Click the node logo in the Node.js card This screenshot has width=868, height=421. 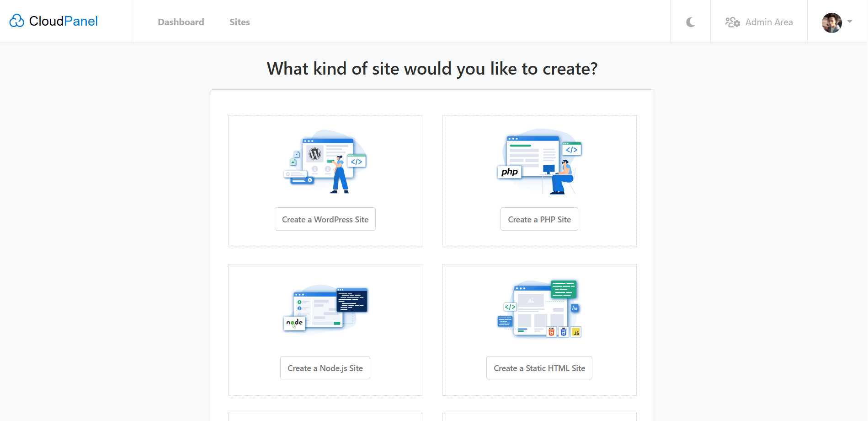tap(293, 323)
